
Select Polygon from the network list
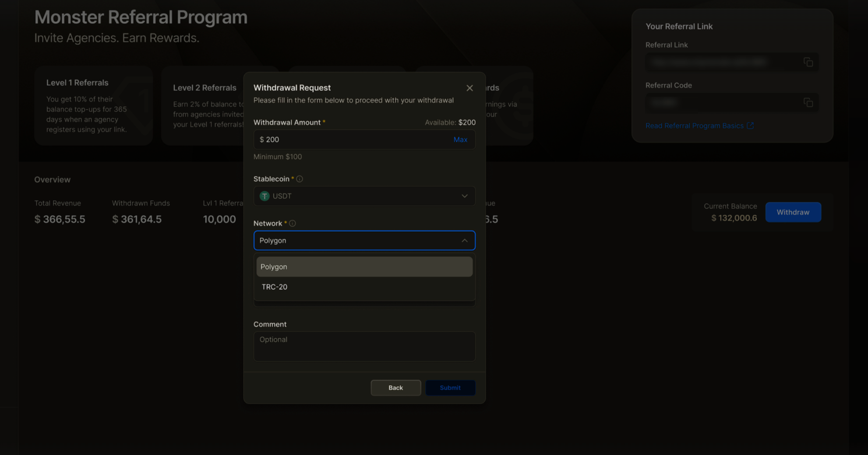click(x=364, y=266)
